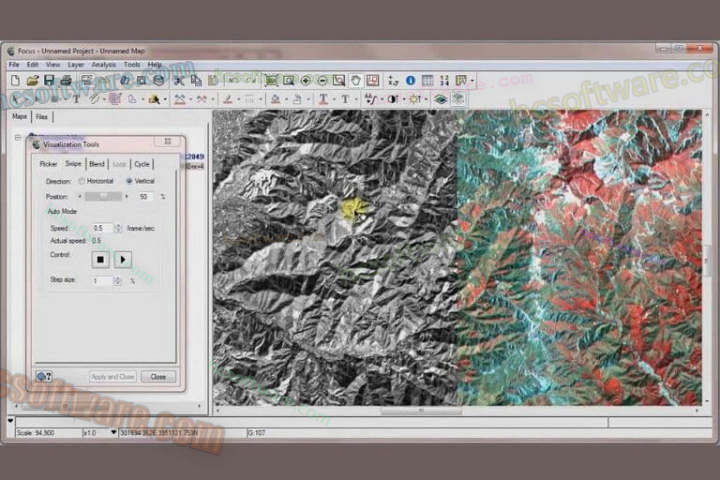
Task: Save project with floppy disk icon
Action: coord(49,80)
